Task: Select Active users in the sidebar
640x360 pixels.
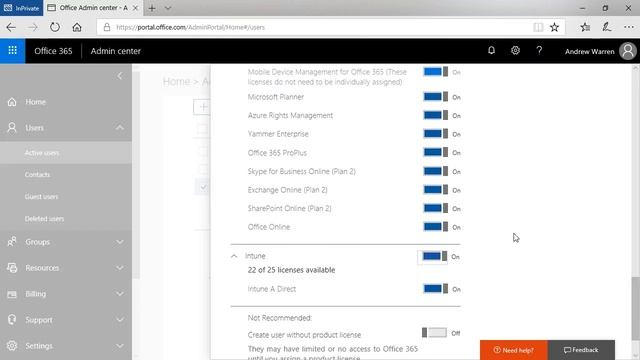Action: (x=66, y=153)
